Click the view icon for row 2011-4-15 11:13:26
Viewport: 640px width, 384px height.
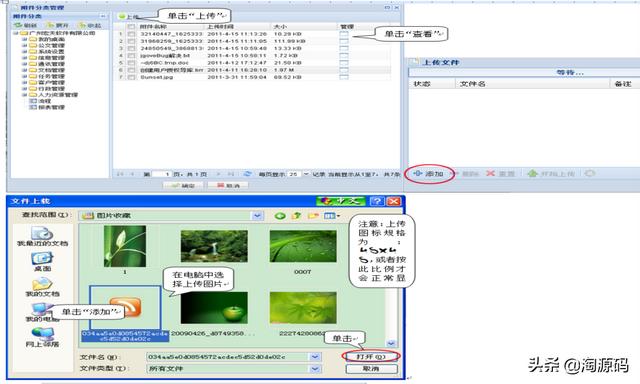pyautogui.click(x=344, y=34)
